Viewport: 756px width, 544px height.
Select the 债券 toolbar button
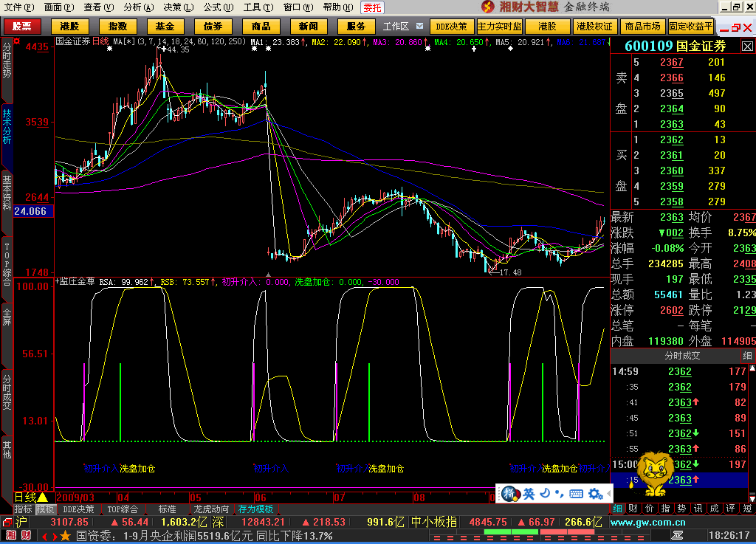coord(213,26)
